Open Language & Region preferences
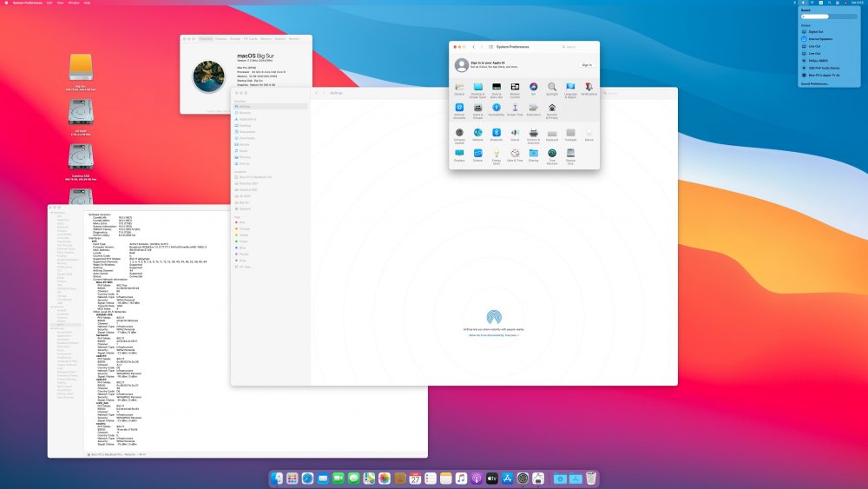The height and width of the screenshot is (489, 868). 571,89
